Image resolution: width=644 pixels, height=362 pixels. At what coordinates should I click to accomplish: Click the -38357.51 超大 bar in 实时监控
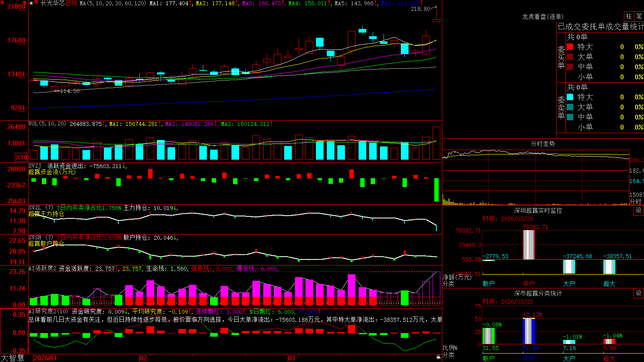tap(609, 267)
